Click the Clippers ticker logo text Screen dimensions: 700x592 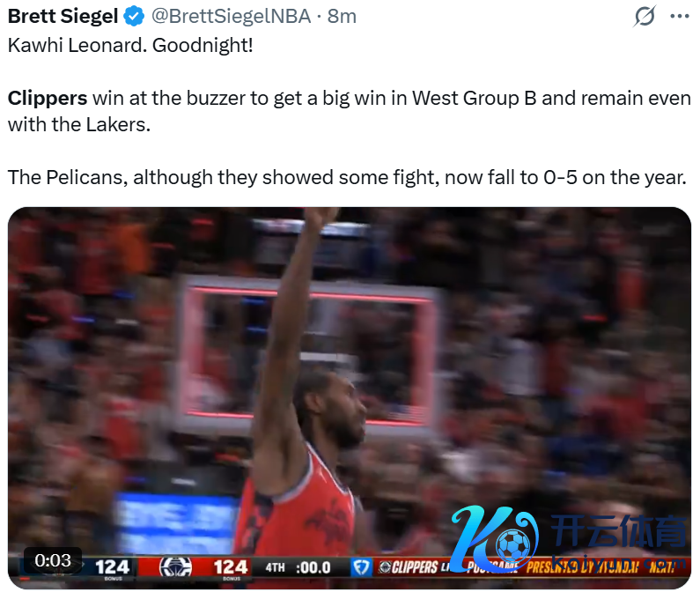pos(408,567)
